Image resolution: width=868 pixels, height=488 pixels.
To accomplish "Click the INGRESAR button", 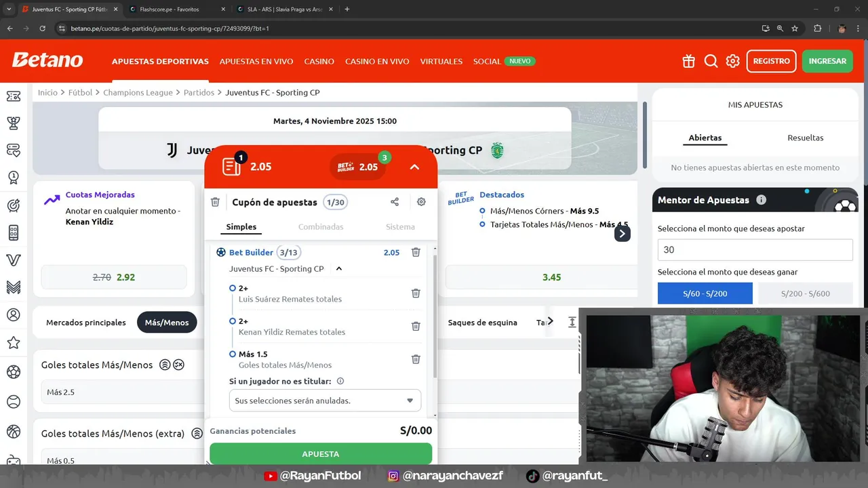I will pos(827,61).
